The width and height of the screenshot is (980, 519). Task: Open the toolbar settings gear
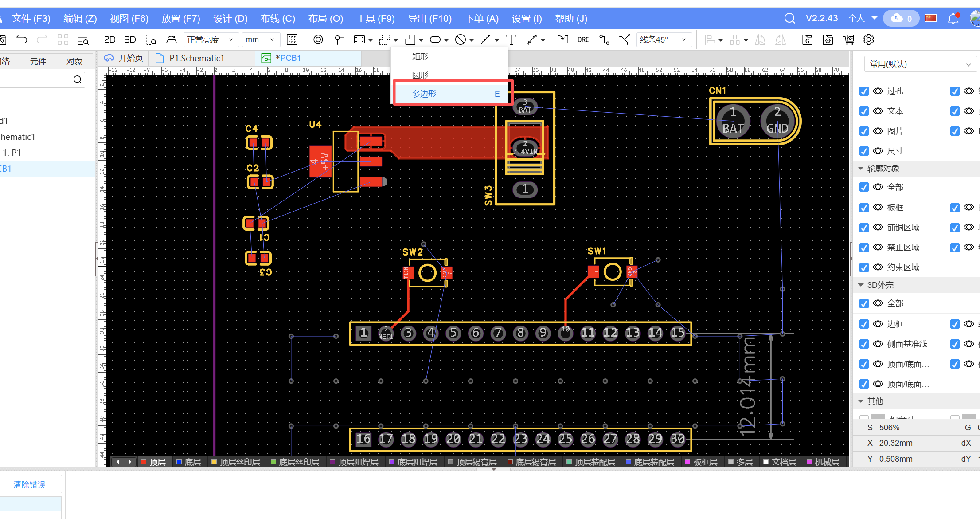[868, 40]
